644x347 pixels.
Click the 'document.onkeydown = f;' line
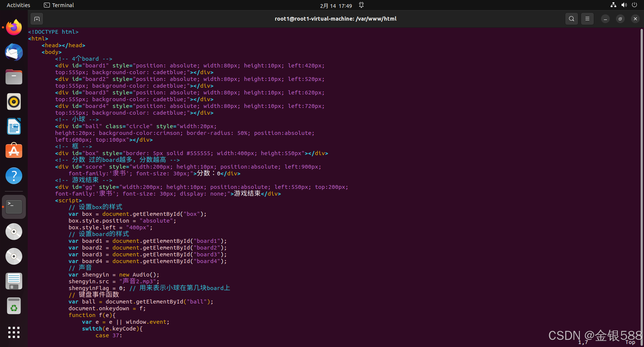pyautogui.click(x=107, y=308)
